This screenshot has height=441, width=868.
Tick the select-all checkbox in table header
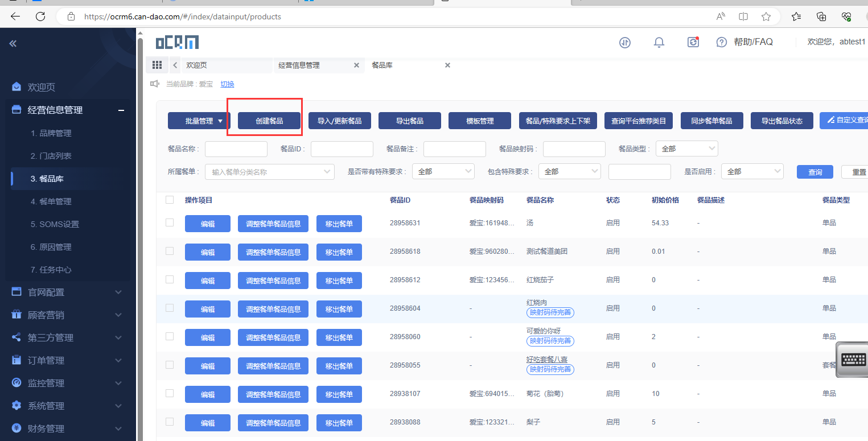pos(170,200)
